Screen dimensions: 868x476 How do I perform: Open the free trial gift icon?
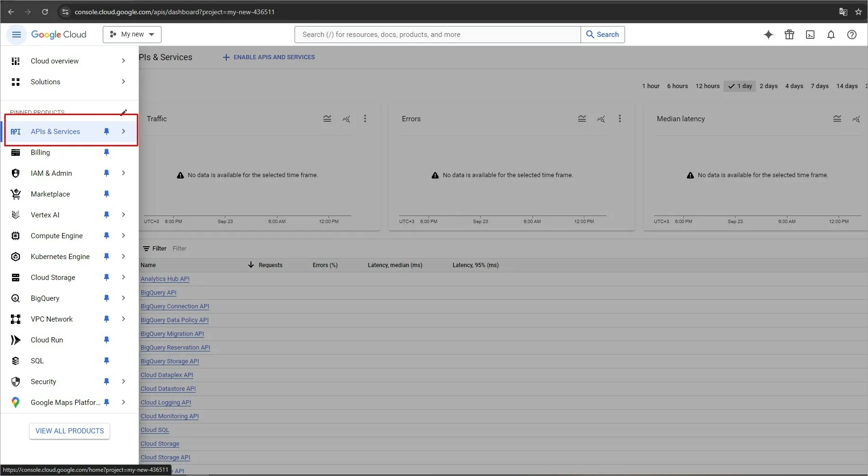pyautogui.click(x=789, y=34)
